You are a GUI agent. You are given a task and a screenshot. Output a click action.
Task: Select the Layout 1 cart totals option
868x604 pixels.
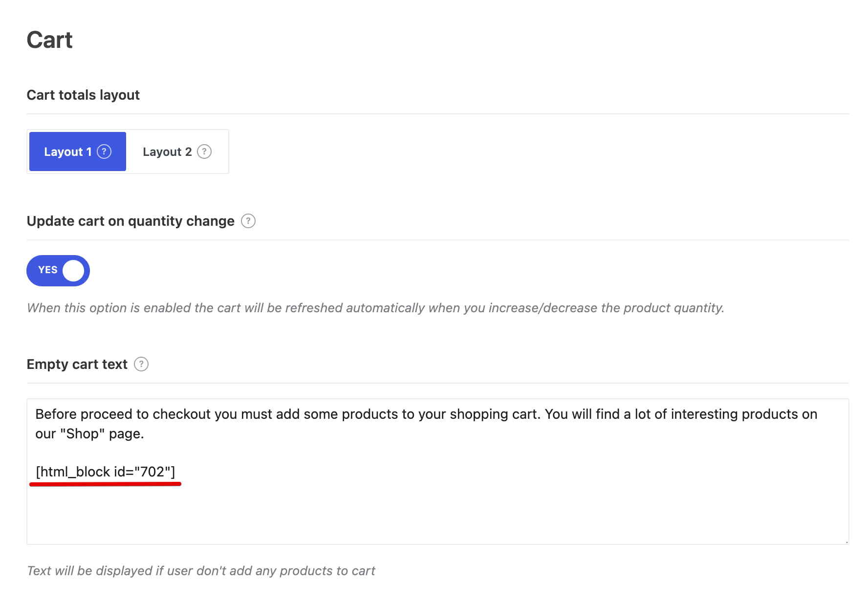tap(77, 151)
